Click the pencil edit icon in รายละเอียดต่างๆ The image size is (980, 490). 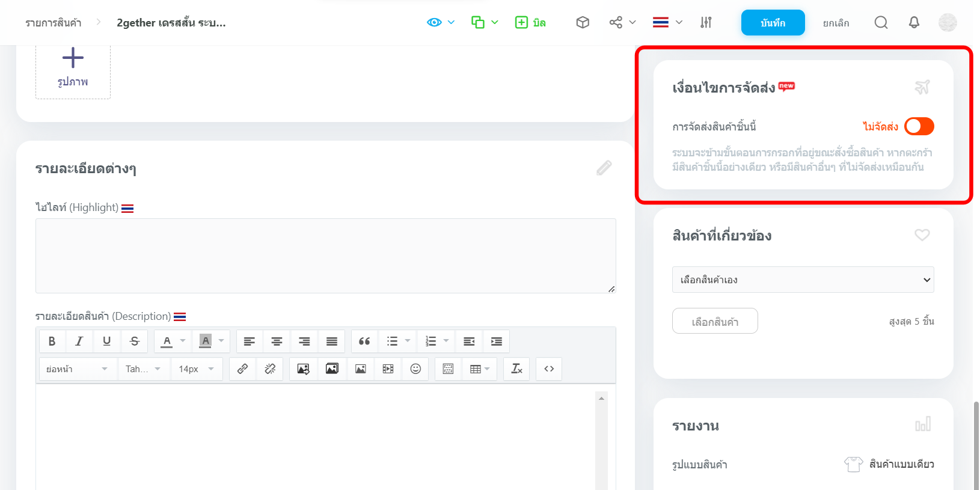tap(604, 168)
